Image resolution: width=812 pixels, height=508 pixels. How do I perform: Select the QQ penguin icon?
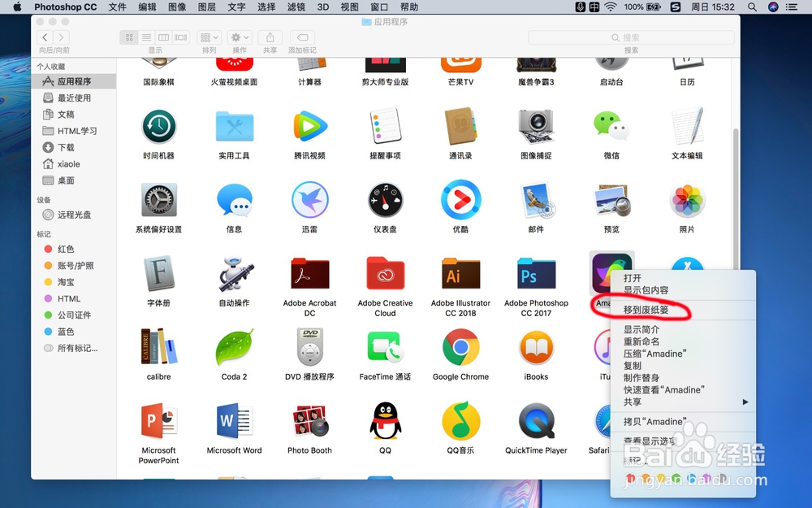[x=385, y=421]
